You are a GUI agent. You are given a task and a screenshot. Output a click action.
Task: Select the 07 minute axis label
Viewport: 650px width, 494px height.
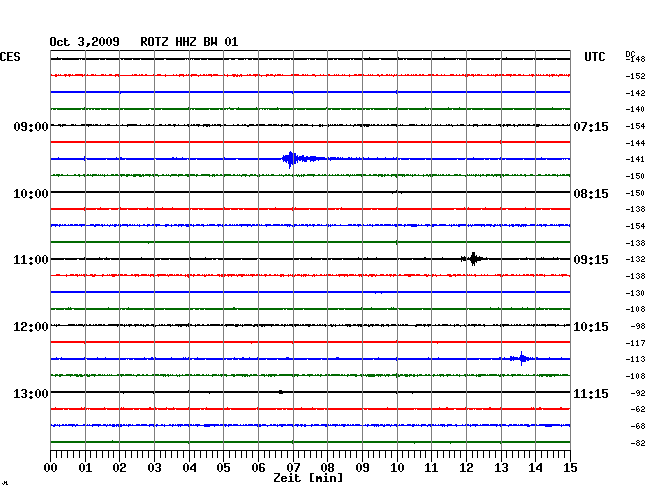click(293, 468)
